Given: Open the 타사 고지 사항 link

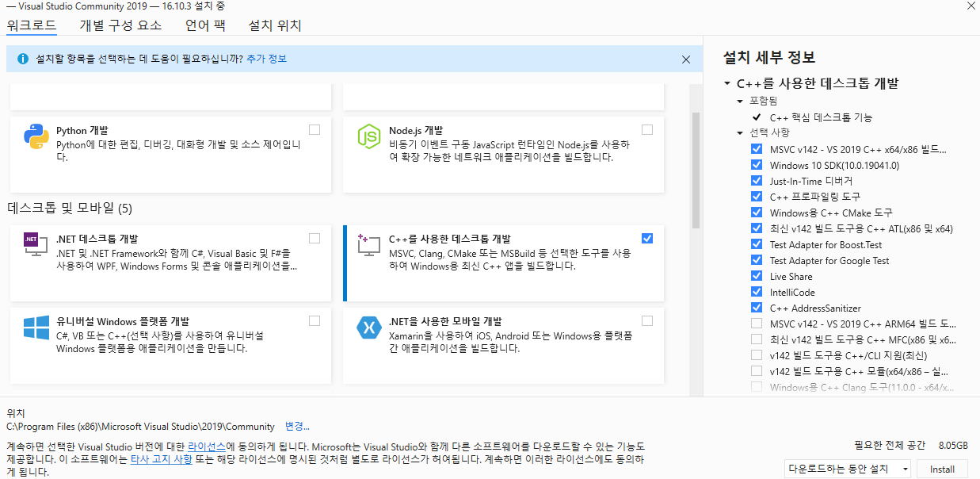Looking at the screenshot, I should (x=163, y=461).
